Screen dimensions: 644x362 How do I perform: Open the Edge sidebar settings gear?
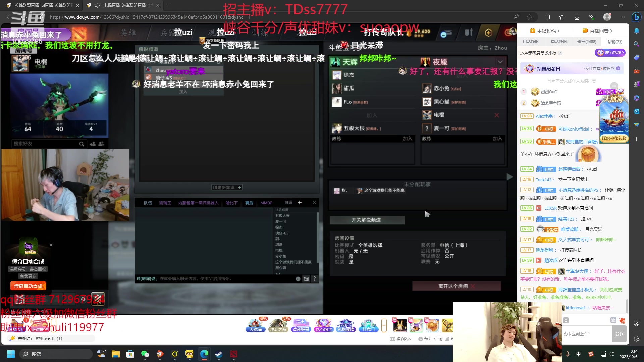pos(636,339)
